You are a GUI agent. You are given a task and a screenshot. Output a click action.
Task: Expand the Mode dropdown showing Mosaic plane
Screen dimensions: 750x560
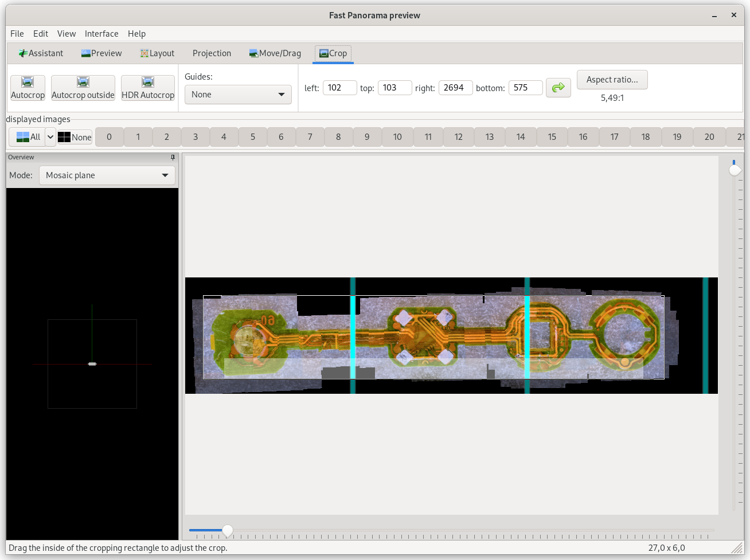point(107,175)
